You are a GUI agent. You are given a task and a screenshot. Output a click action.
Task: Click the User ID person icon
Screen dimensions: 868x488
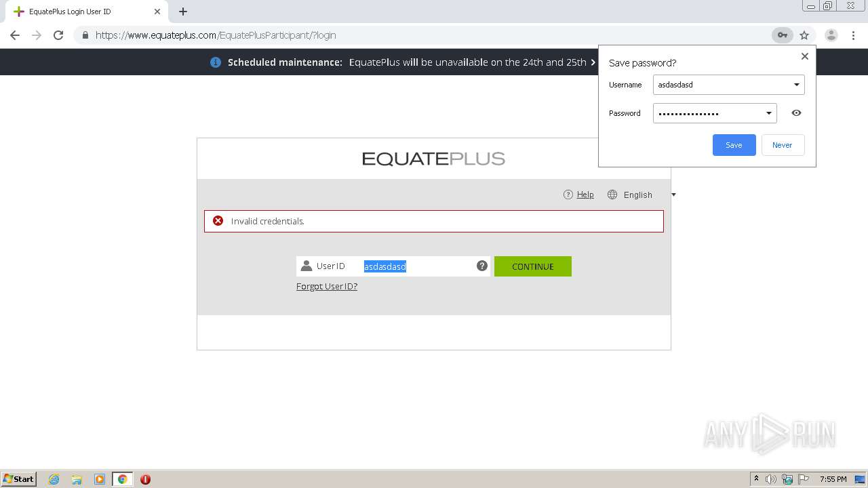click(x=307, y=266)
